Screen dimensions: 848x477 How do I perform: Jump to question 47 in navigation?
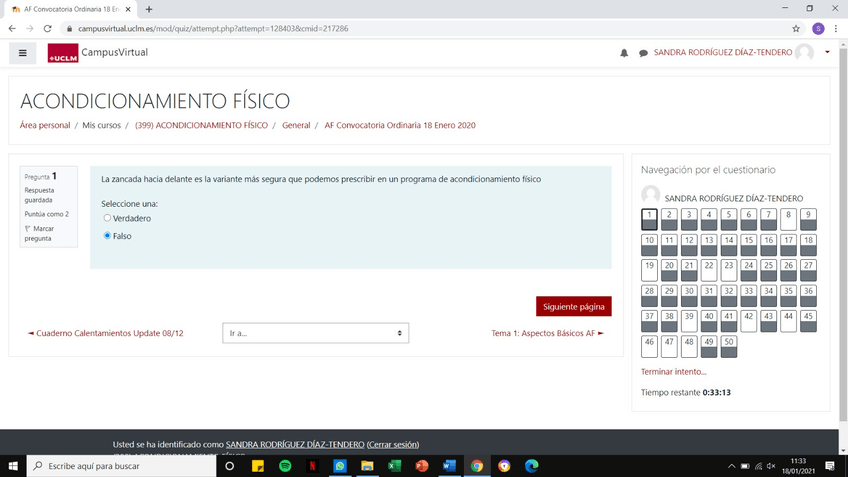click(x=669, y=347)
